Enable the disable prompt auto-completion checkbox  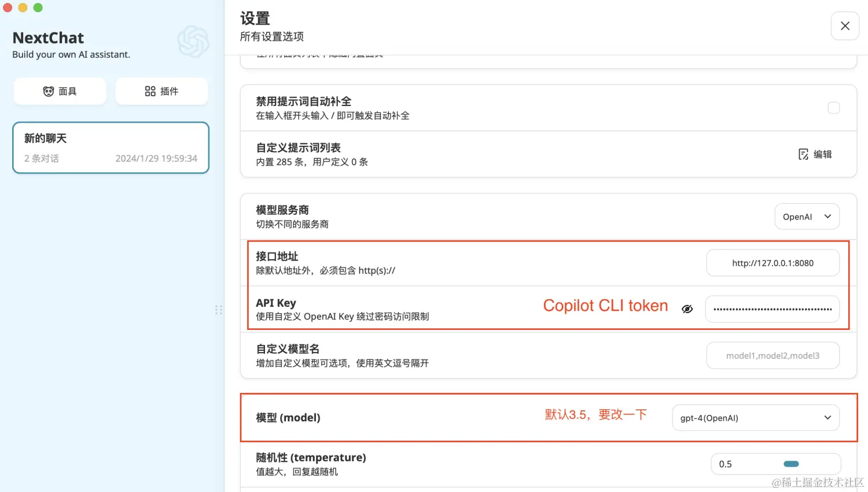(x=834, y=108)
